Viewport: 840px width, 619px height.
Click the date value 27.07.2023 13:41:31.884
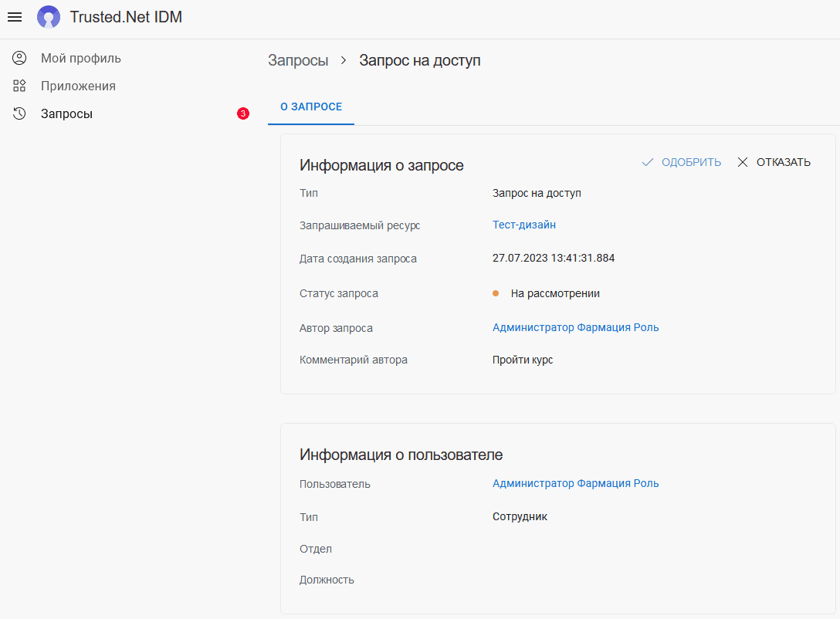[x=554, y=258]
